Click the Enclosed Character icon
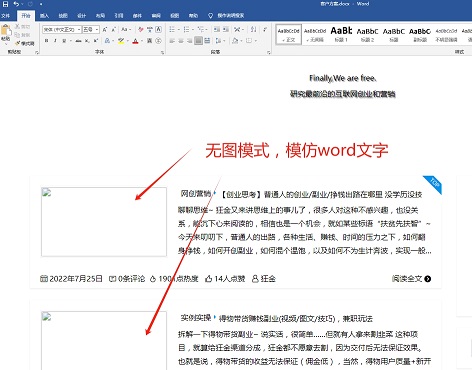Image resolution: width=472 pixels, height=370 pixels. (158, 41)
